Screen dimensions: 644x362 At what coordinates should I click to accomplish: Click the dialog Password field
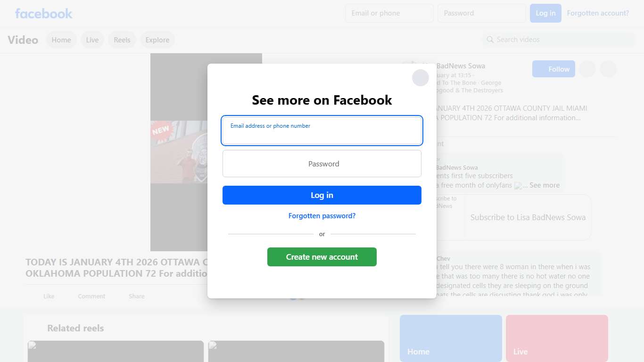tap(322, 164)
